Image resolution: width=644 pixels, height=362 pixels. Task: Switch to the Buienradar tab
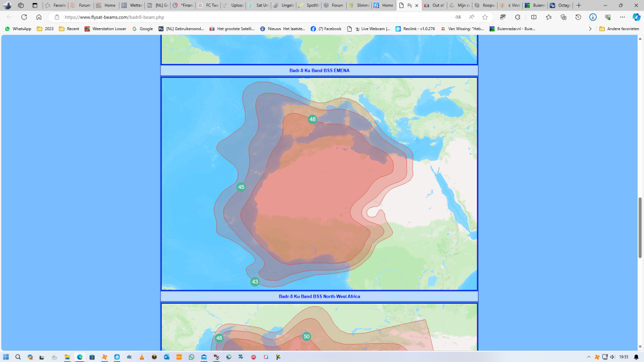[x=535, y=6]
